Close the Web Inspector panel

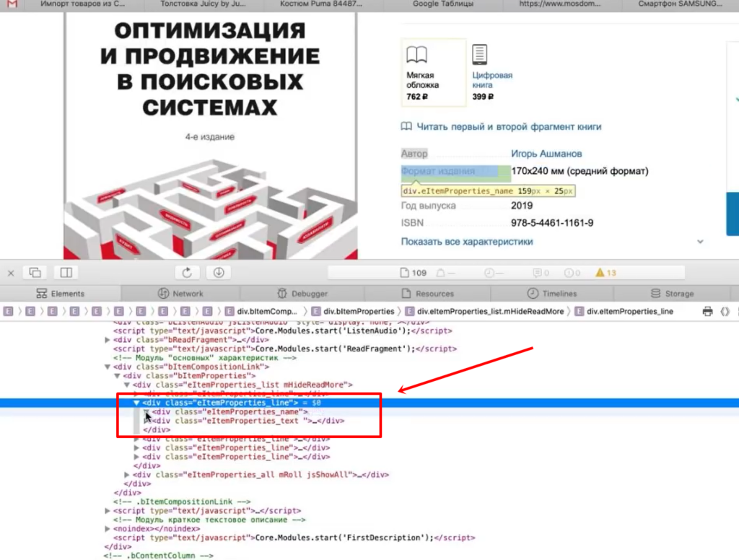(11, 273)
